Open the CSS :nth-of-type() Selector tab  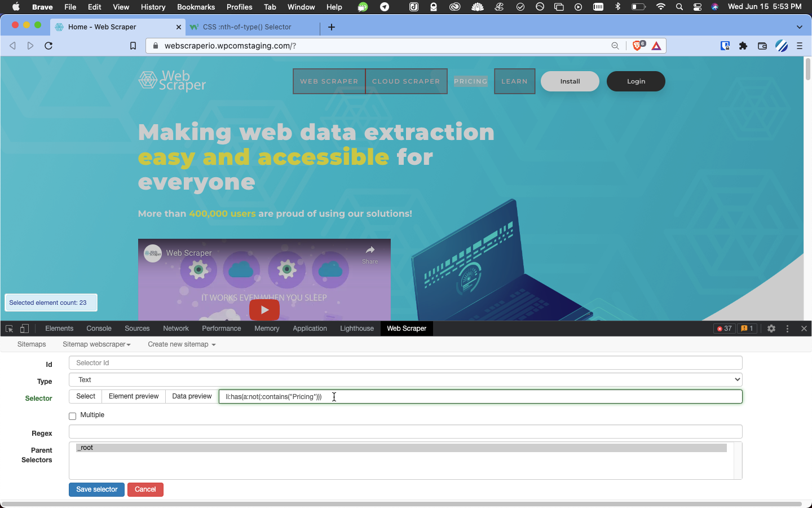(247, 27)
